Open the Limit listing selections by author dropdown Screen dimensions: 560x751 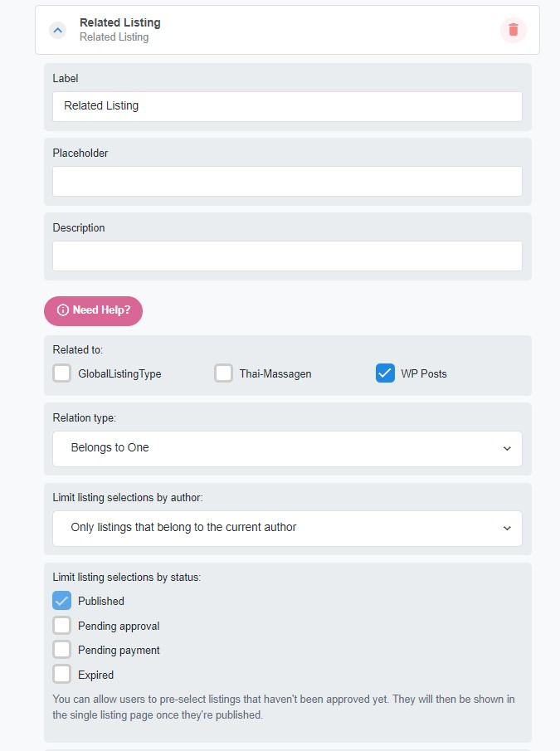click(x=287, y=528)
